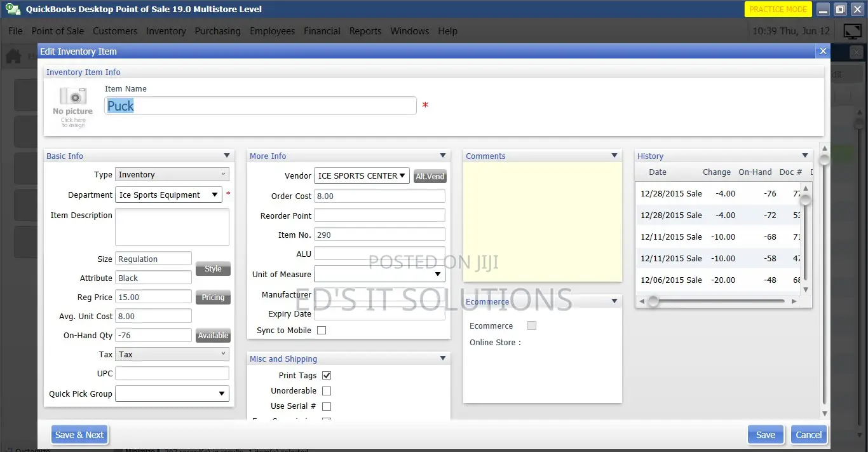
Task: Click History scroll down arrow
Action: pyautogui.click(x=806, y=289)
